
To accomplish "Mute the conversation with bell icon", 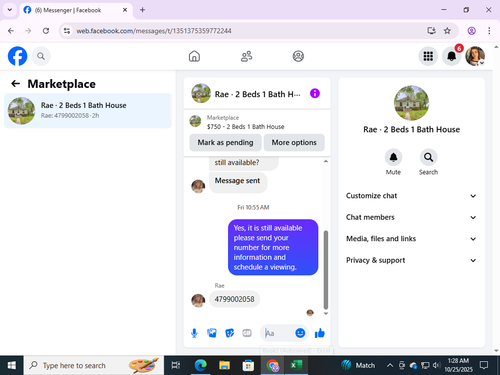I will pyautogui.click(x=393, y=157).
